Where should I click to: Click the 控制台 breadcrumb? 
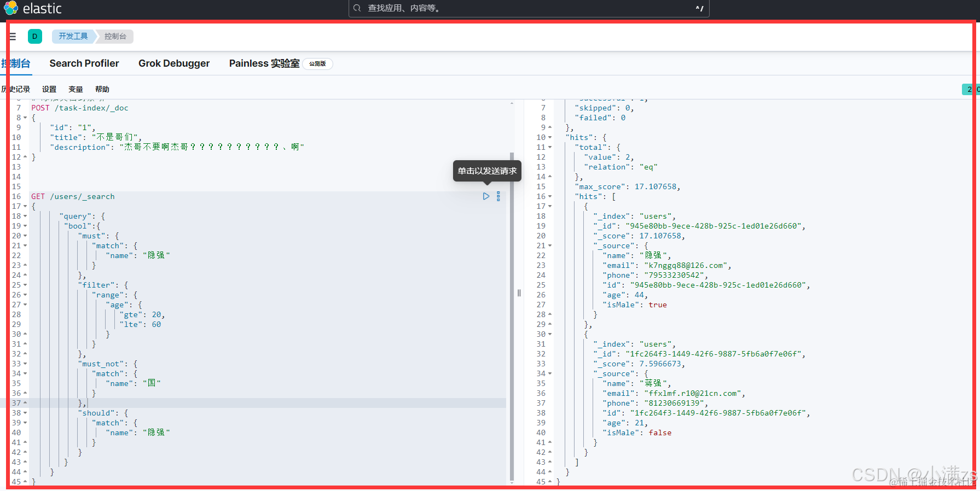click(x=115, y=37)
